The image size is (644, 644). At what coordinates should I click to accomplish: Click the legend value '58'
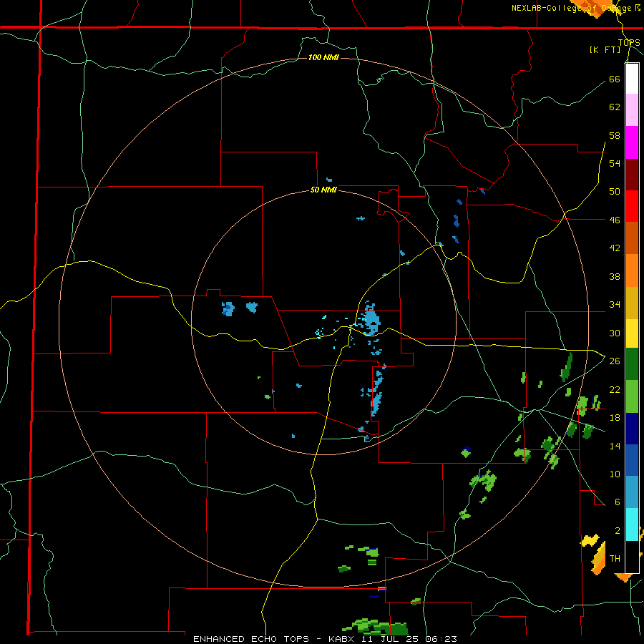615,135
